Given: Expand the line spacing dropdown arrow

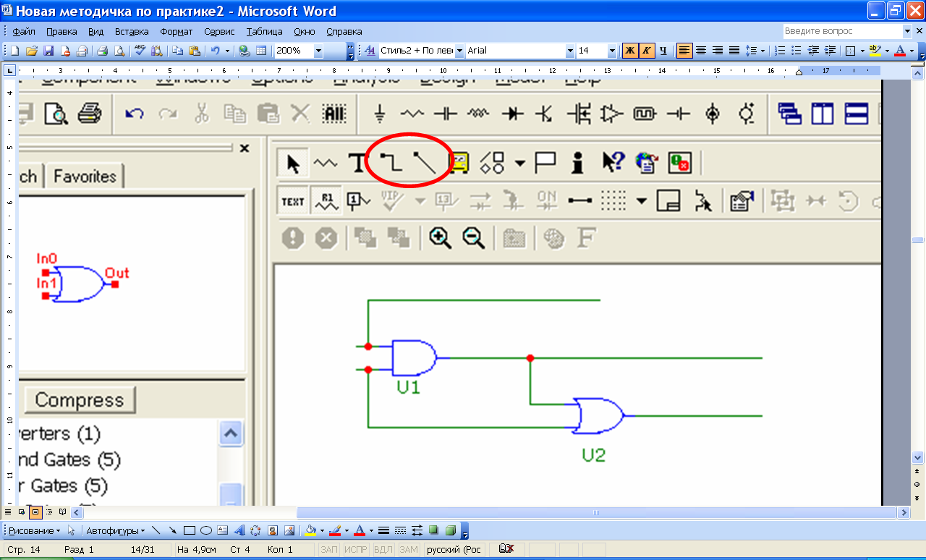Looking at the screenshot, I should point(763,51).
